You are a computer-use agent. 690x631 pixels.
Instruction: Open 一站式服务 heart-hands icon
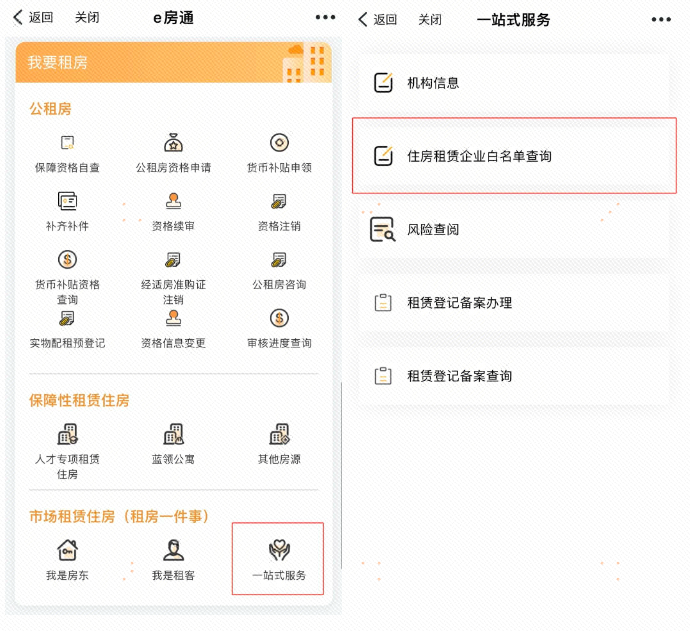click(279, 550)
